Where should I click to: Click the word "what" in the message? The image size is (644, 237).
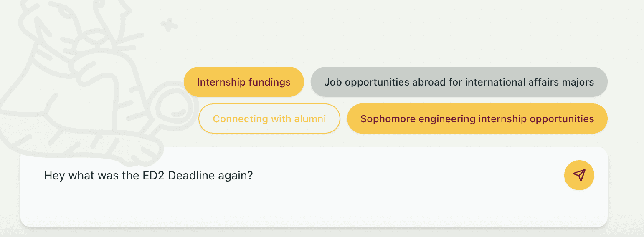tap(82, 176)
